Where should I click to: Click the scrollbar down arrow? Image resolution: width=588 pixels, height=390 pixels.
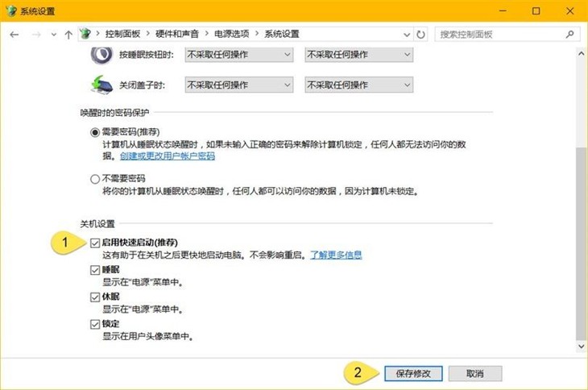point(582,346)
